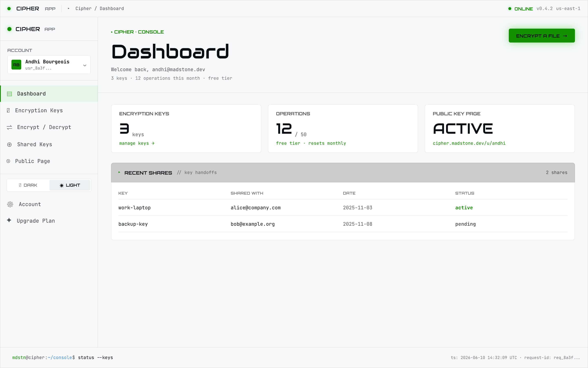Viewport: 588px width, 368px height.
Task: Click Cipher in the breadcrumb
Action: 83,9
